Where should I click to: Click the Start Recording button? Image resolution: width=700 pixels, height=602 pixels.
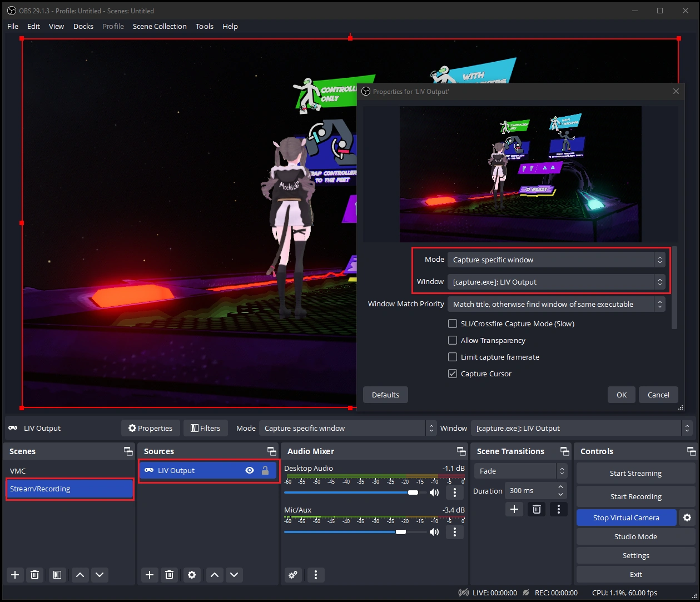pos(636,496)
